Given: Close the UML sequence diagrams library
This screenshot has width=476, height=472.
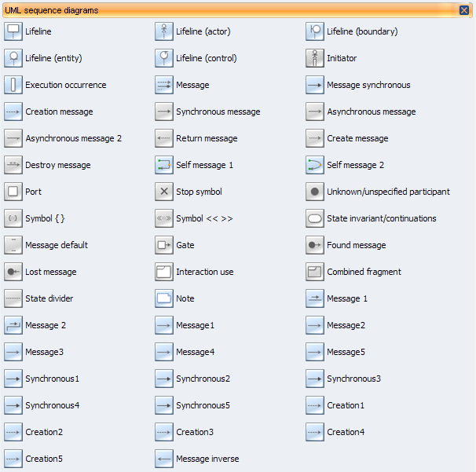Looking at the screenshot, I should click(x=464, y=10).
